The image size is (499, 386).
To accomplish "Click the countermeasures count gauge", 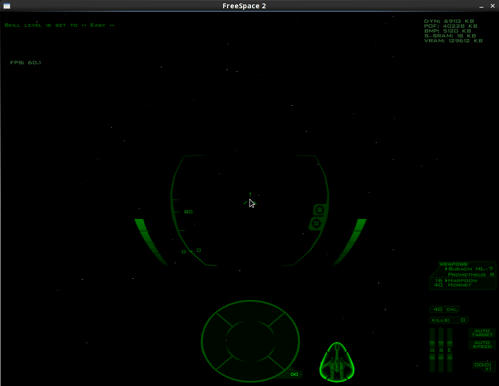I will [445, 309].
